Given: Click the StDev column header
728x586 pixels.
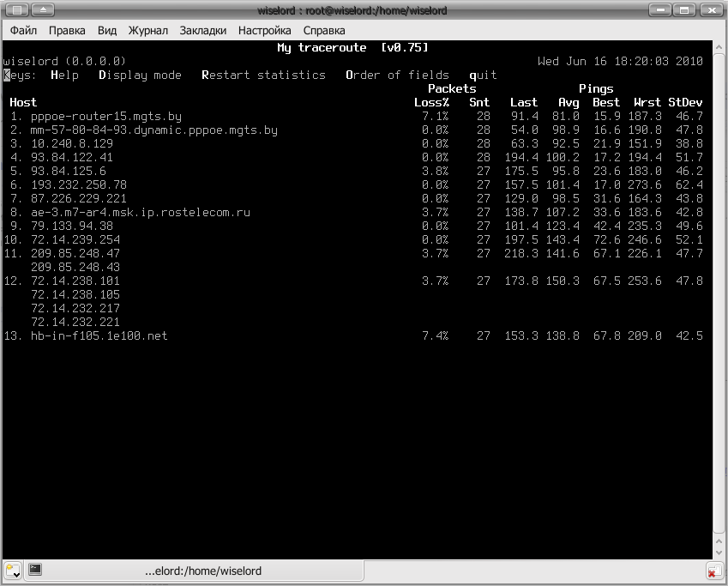Looking at the screenshot, I should pyautogui.click(x=685, y=103).
